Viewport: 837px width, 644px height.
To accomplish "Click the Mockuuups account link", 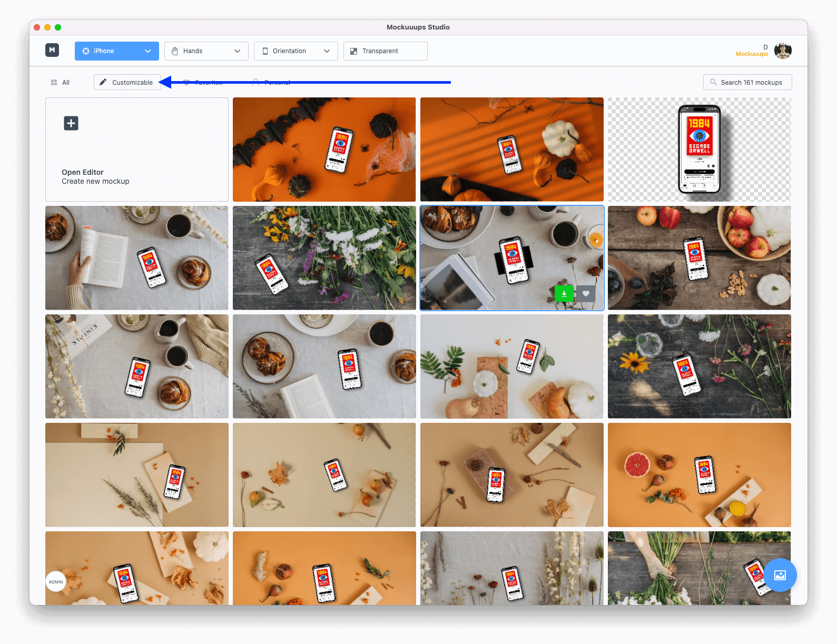I will coord(752,54).
